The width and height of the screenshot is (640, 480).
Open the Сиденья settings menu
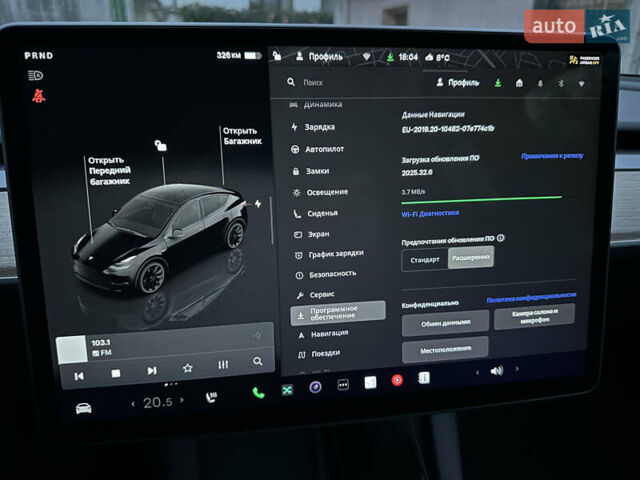316,213
